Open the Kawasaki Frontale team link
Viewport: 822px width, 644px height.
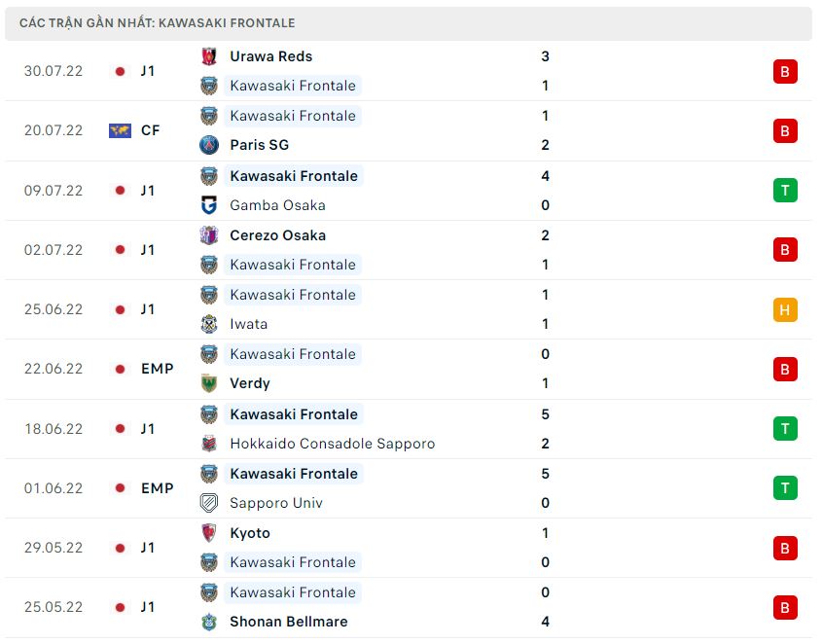(x=294, y=86)
